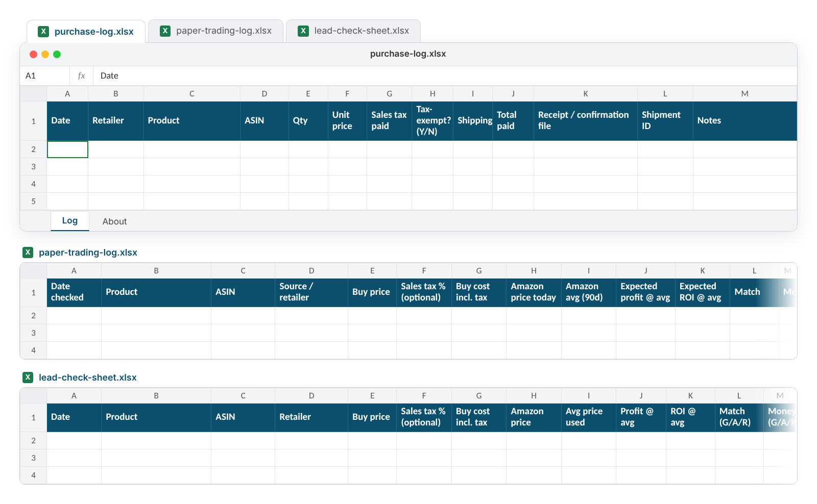Image resolution: width=817 pixels, height=504 pixels.
Task: Select the 'Sales tax paid' header cell
Action: [x=390, y=121]
